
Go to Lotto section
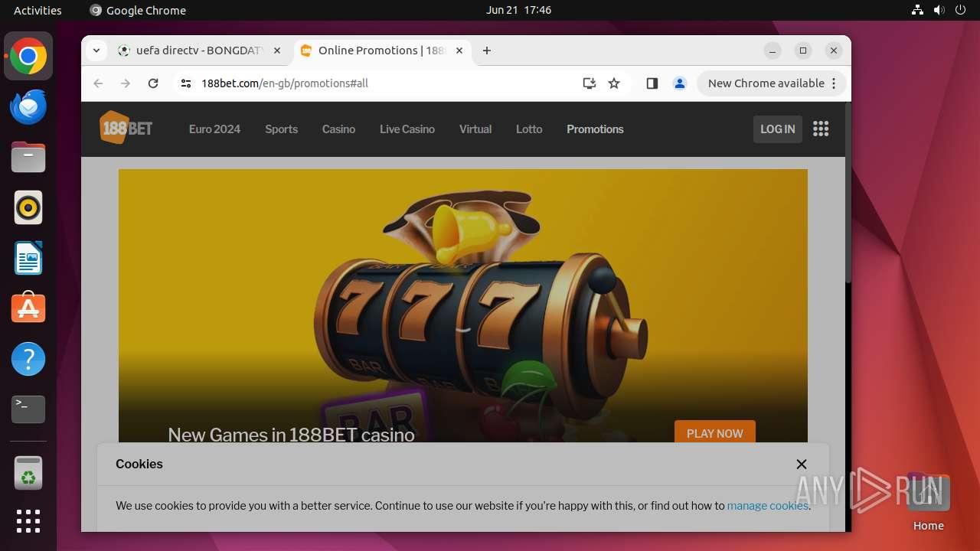529,129
